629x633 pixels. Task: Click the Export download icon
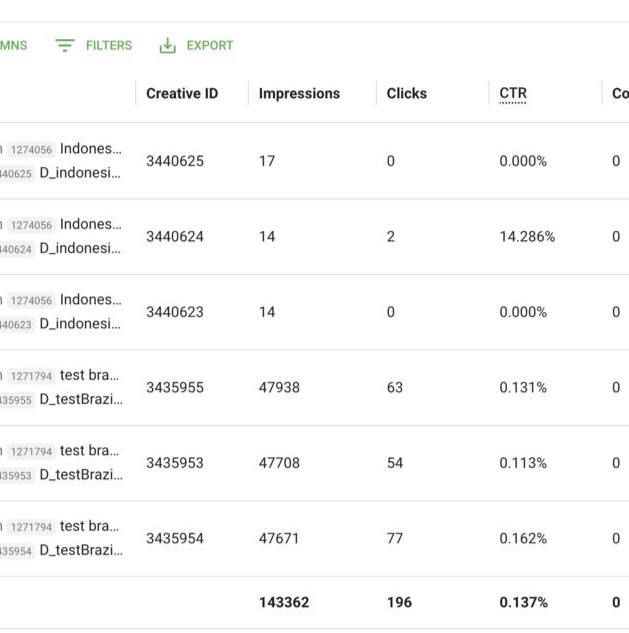(168, 45)
